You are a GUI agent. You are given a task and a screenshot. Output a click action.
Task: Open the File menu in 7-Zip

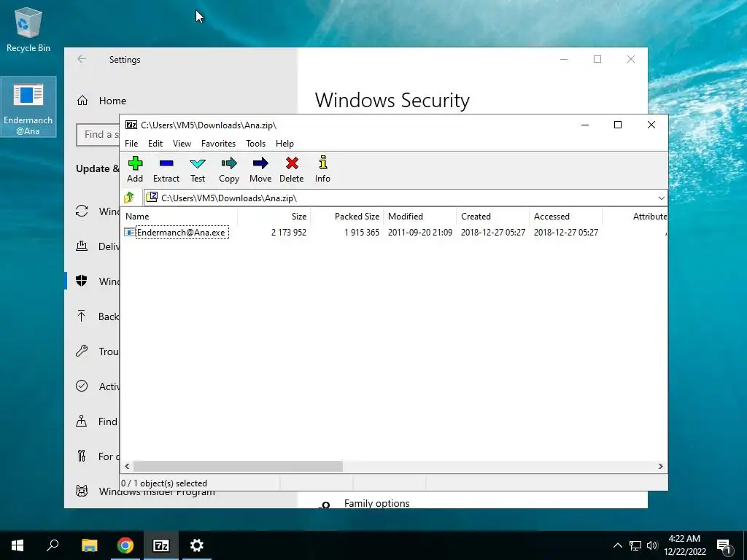pyautogui.click(x=131, y=144)
